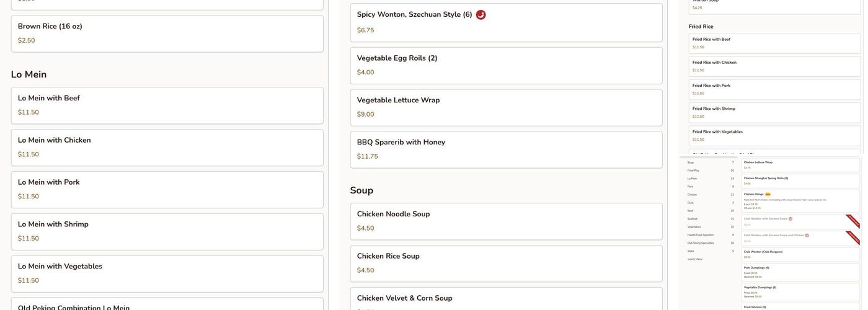Screen dimensions: 868x310
Task: Click the spicy chili icon beside Spicy Wonton
Action: (480, 15)
